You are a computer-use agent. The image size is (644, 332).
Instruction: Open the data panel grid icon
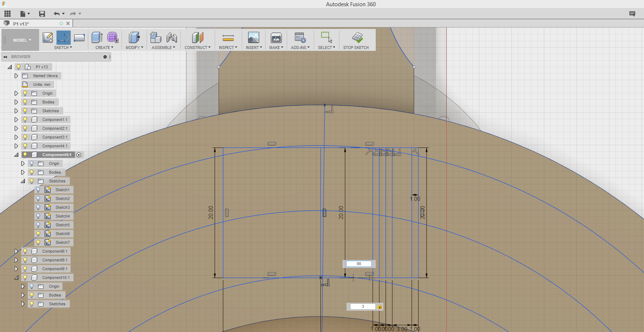8,14
